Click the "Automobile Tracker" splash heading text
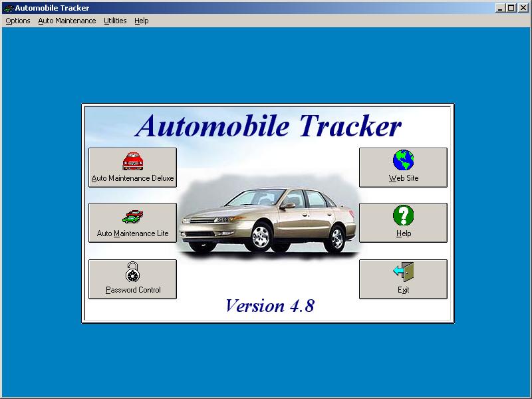The width and height of the screenshot is (532, 399). [x=268, y=126]
